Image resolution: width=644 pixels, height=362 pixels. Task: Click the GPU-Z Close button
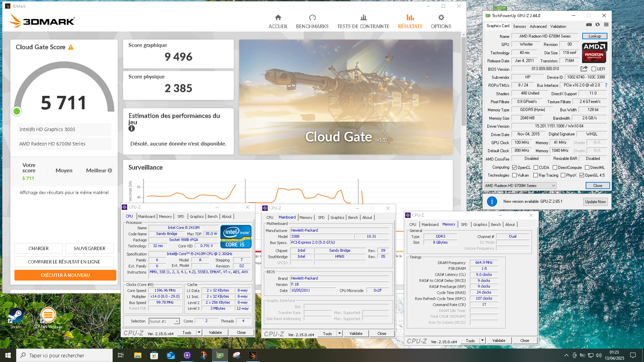click(597, 186)
